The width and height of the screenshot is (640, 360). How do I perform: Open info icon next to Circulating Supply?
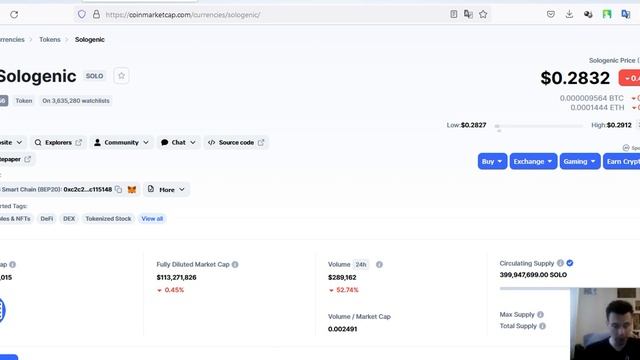click(560, 263)
